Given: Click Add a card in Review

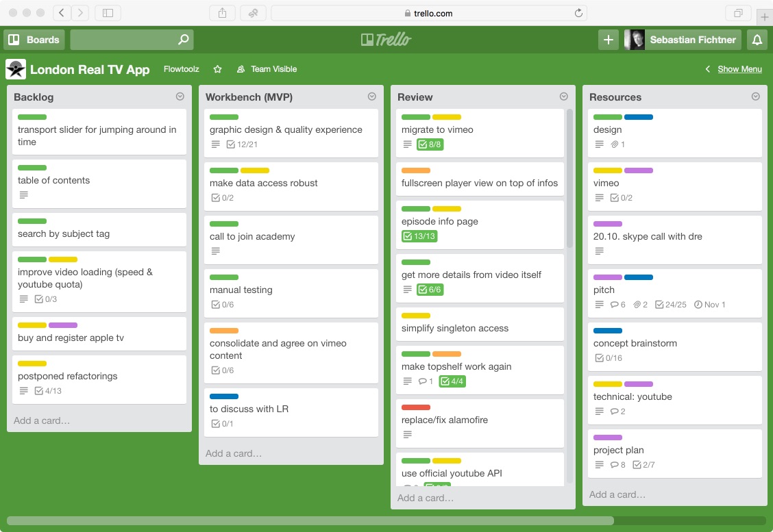Looking at the screenshot, I should (426, 498).
